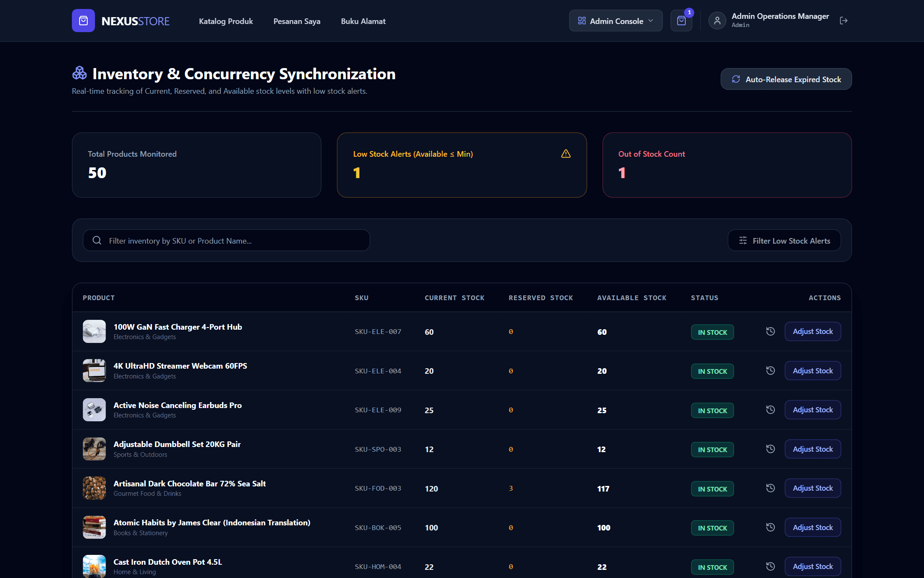Open the shopping cart with 1 item
The image size is (924, 578).
681,21
